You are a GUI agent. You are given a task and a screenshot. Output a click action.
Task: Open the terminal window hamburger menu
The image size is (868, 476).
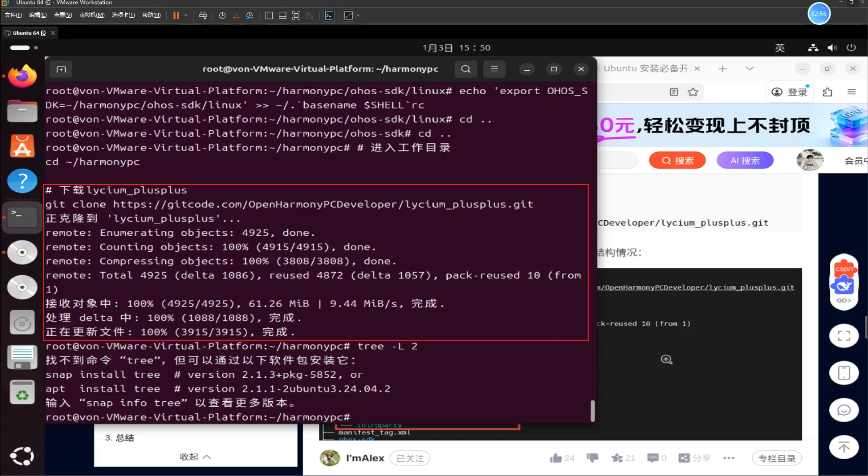point(494,69)
